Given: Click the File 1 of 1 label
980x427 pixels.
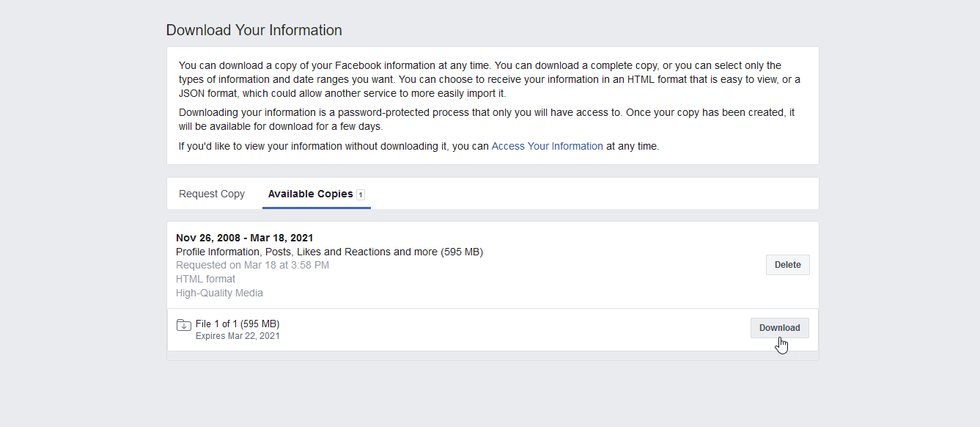Looking at the screenshot, I should (x=237, y=324).
